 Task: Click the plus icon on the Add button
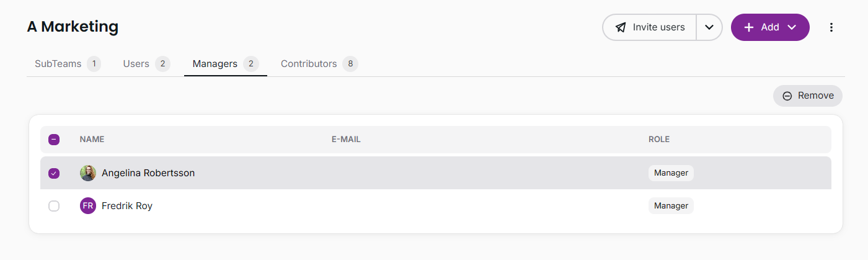pyautogui.click(x=749, y=27)
